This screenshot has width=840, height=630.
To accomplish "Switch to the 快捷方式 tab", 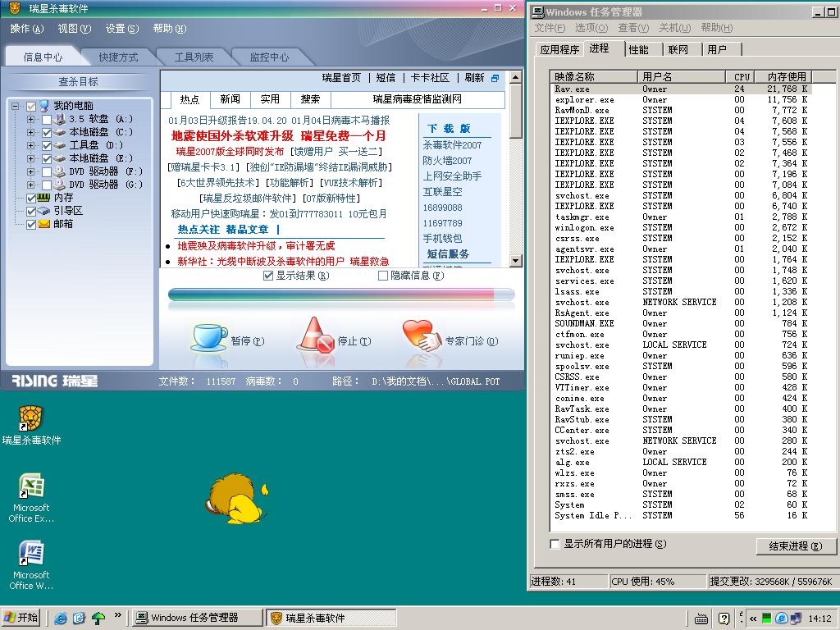I will click(x=118, y=57).
